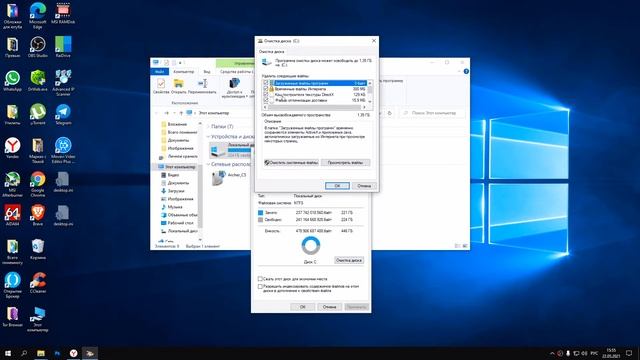Launch Tor Browser desktop icon
This screenshot has height=360, width=640.
(12, 317)
